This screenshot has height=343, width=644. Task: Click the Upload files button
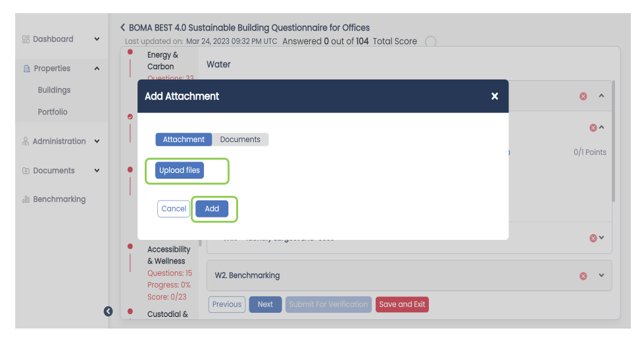pyautogui.click(x=180, y=170)
